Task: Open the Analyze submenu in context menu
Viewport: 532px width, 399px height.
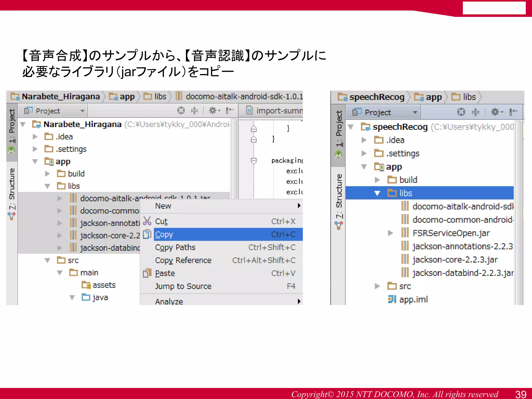Action: (222, 301)
